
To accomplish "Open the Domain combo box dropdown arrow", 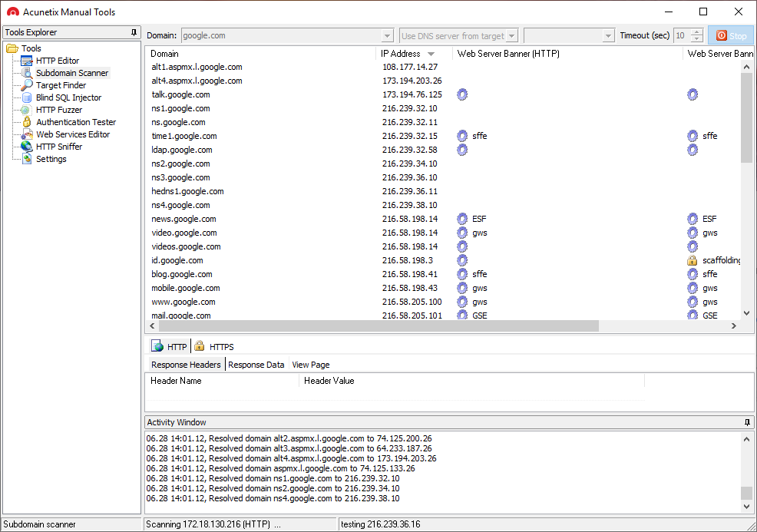I will [387, 36].
